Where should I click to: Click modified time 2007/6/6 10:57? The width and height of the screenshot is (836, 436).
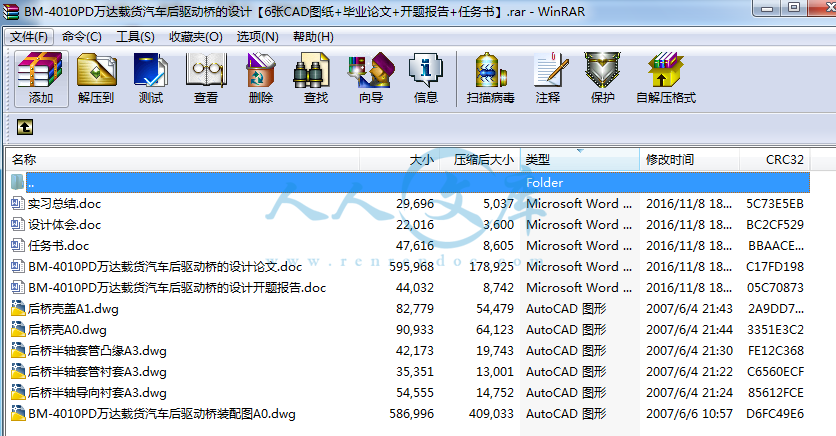(x=689, y=414)
